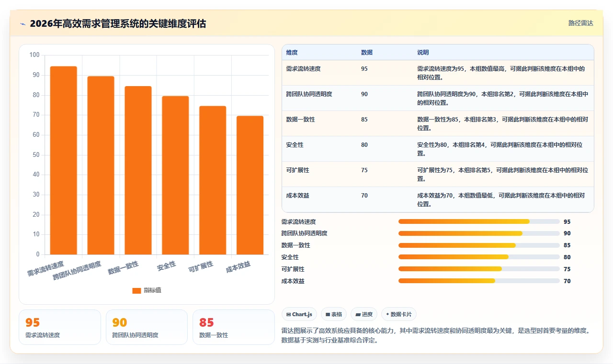The image size is (613, 364).
Task: Click the 可扩展性 bar in the chart
Action: click(213, 180)
